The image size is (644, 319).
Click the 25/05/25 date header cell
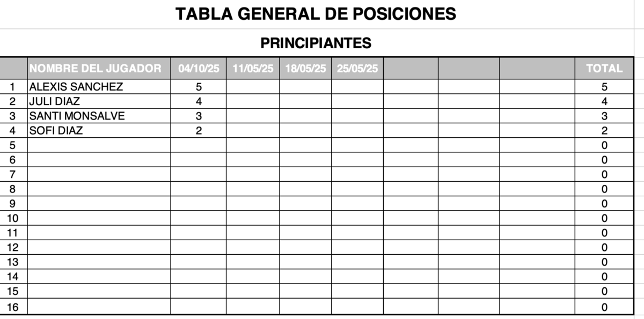[x=357, y=68]
